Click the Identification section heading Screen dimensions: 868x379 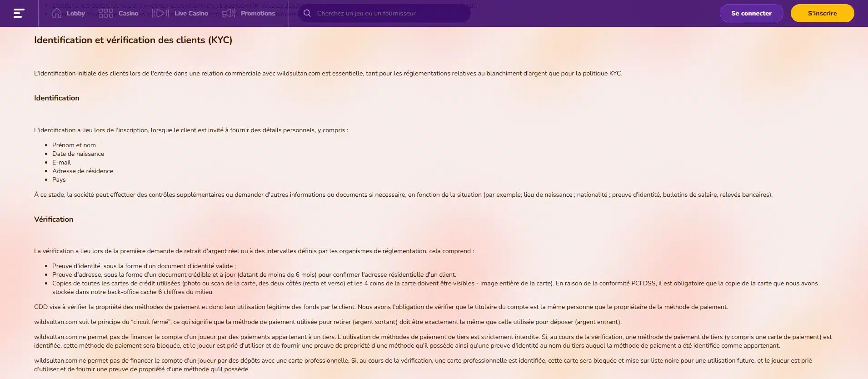pos(57,98)
